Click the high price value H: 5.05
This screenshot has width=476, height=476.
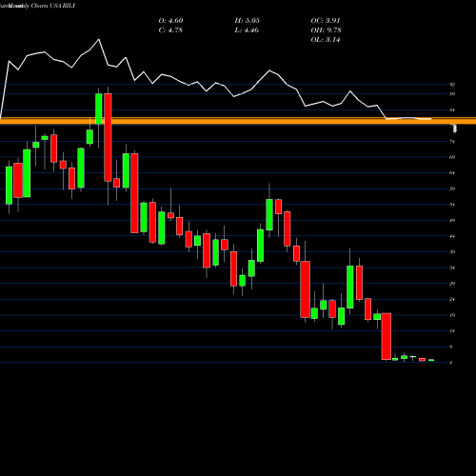(248, 21)
